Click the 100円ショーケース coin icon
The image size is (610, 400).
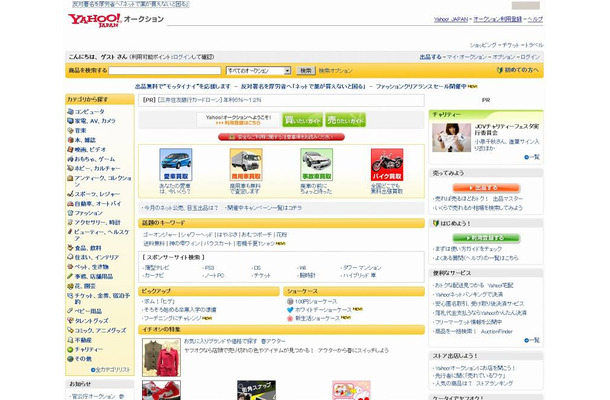point(290,301)
